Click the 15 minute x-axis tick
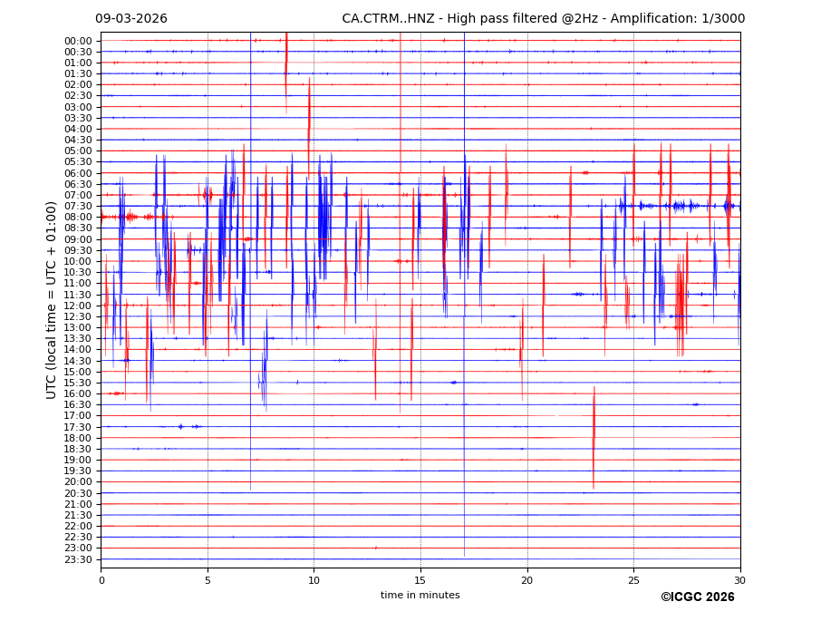 point(420,580)
